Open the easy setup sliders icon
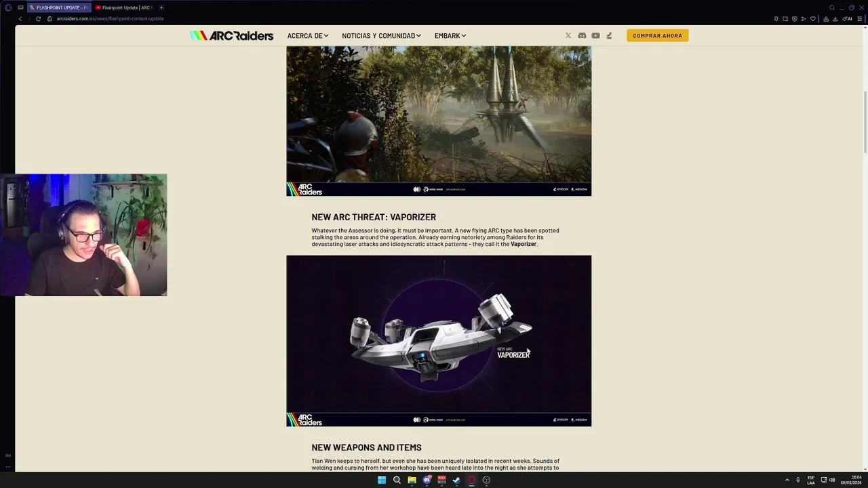The width and height of the screenshot is (868, 488). [x=860, y=19]
